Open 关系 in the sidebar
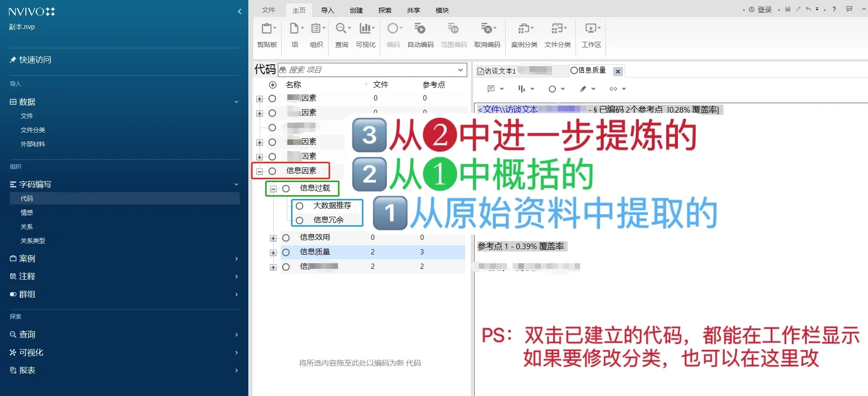Image resolution: width=868 pixels, height=396 pixels. 27,227
